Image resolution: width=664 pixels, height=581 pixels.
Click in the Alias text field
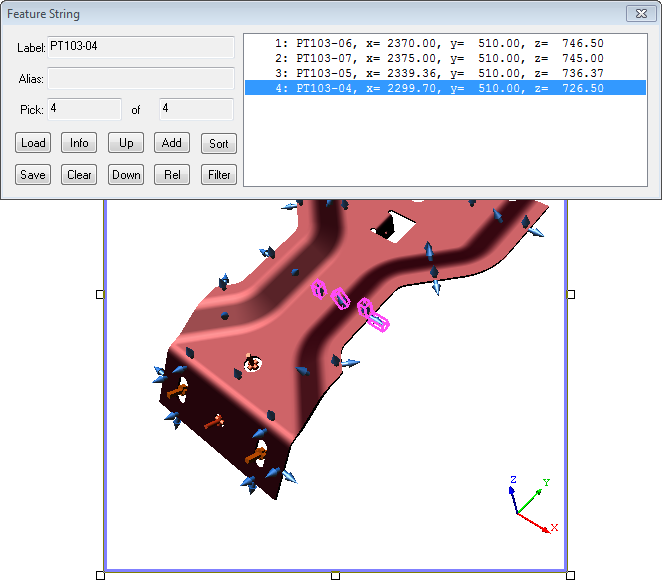pyautogui.click(x=140, y=78)
